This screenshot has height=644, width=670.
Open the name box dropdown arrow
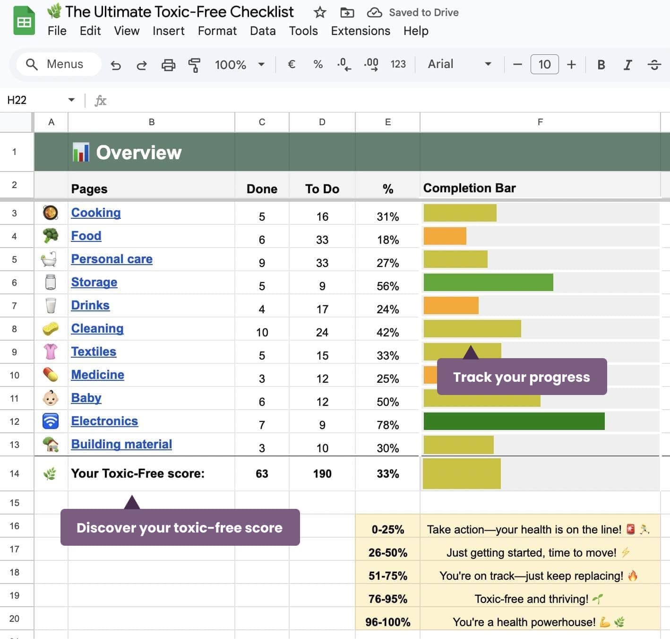pos(71,100)
